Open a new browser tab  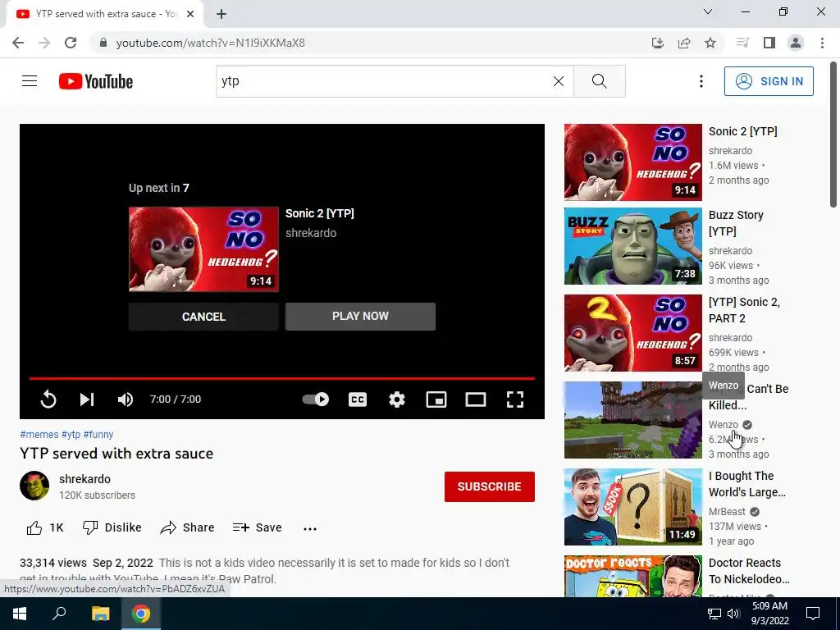click(221, 14)
